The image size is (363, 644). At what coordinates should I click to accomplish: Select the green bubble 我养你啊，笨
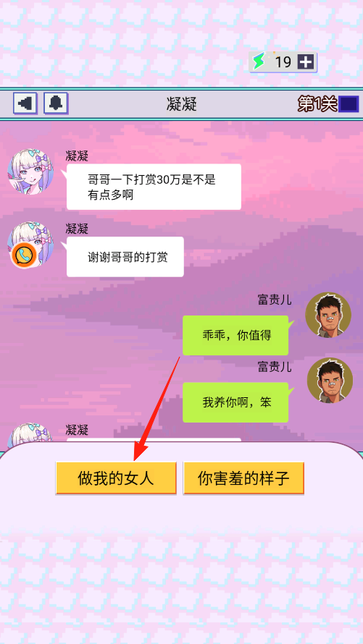pyautogui.click(x=235, y=402)
